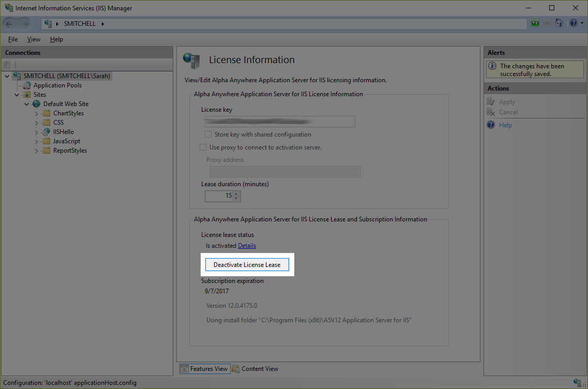Image resolution: width=588 pixels, height=389 pixels.
Task: Select Sites in the Connections tree
Action: click(x=40, y=95)
